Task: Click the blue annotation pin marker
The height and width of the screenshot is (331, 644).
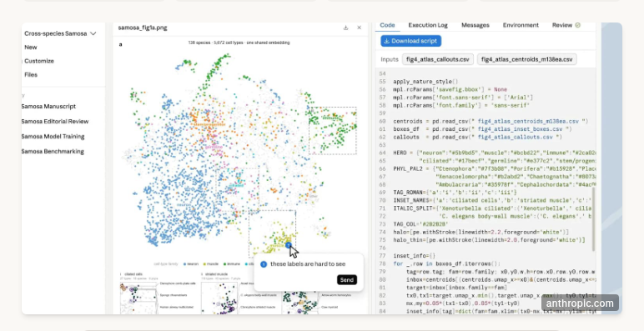Action: tap(289, 245)
